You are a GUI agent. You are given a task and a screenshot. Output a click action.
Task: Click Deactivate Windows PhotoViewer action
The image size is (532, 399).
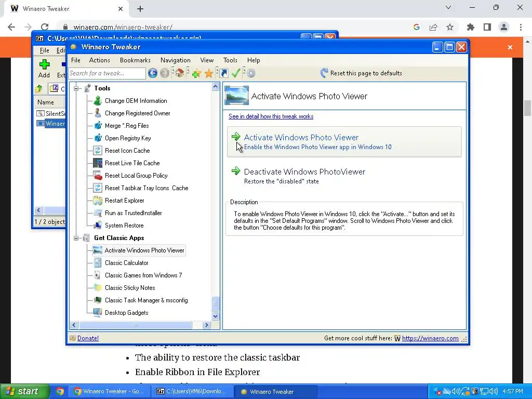click(x=344, y=176)
